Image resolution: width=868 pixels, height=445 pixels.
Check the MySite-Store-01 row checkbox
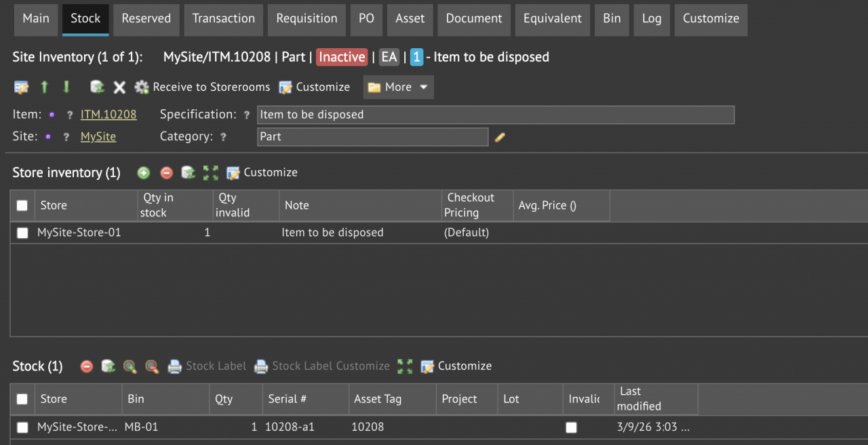22,233
